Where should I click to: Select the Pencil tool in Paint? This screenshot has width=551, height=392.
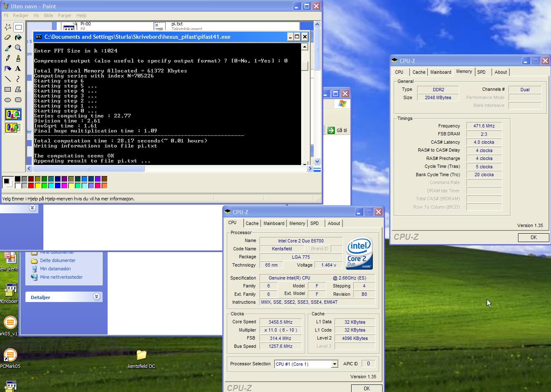8,58
